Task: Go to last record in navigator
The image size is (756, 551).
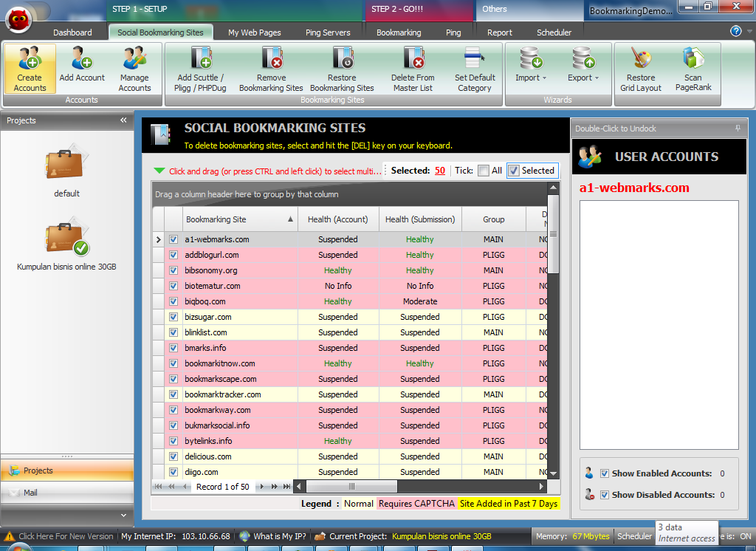Action: (x=287, y=486)
